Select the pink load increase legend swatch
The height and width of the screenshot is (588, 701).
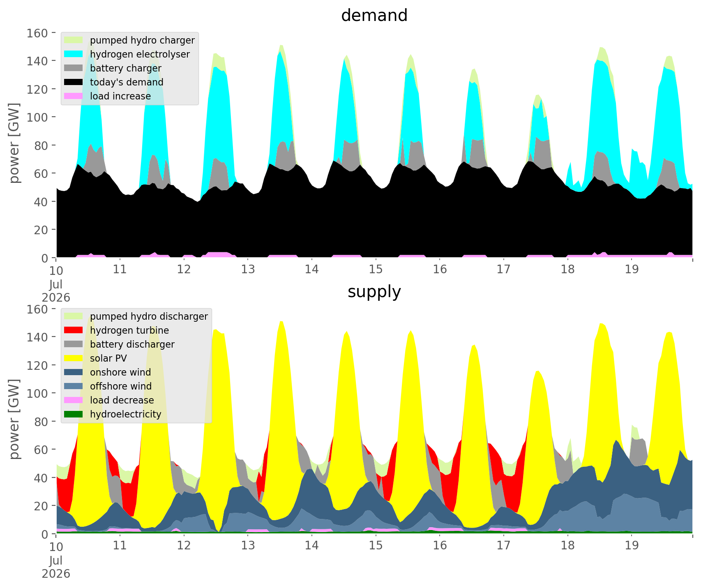point(74,96)
